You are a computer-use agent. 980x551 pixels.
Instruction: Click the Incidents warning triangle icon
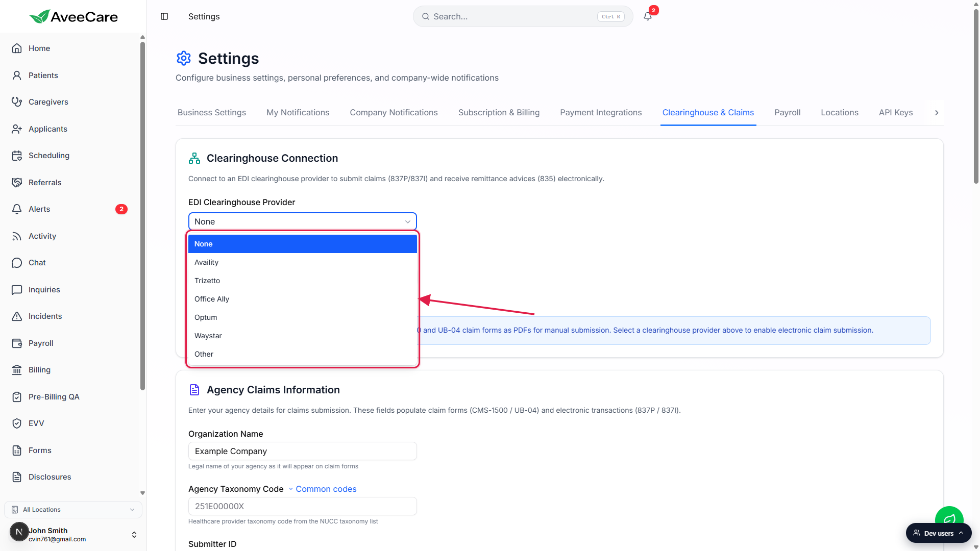coord(17,316)
